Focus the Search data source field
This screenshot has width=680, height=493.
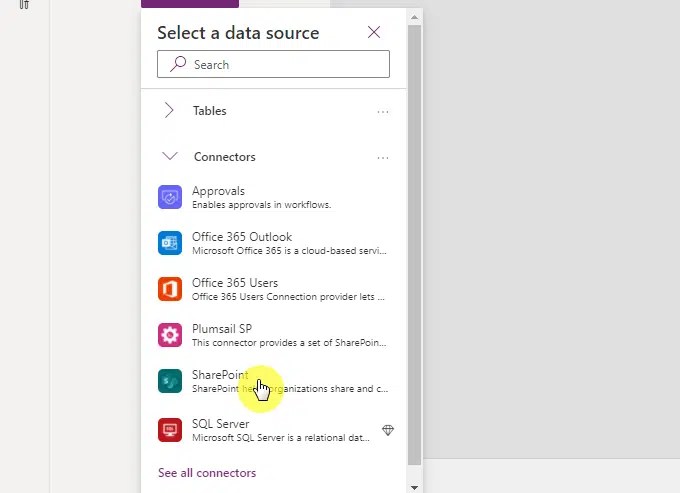[x=273, y=64]
